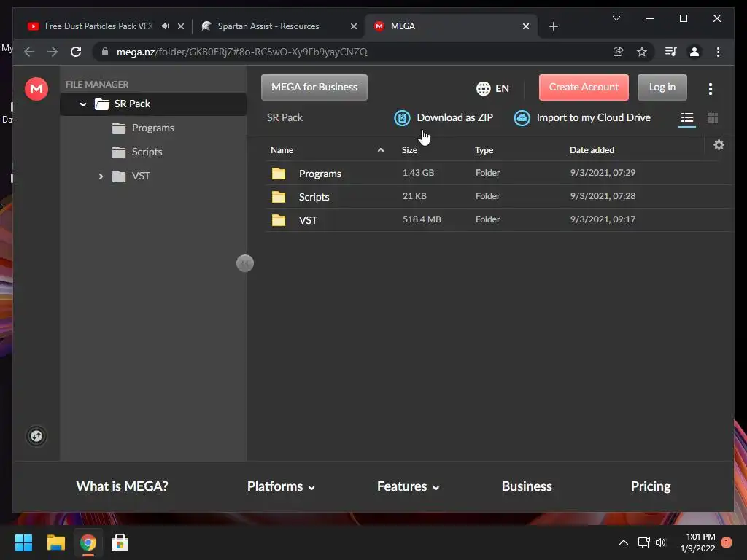The image size is (747, 560).
Task: Click the 518.4 MB size cell
Action: coord(422,219)
